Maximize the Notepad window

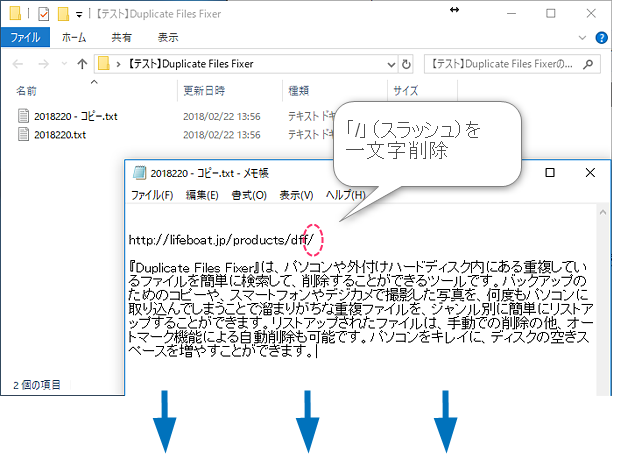pos(550,172)
